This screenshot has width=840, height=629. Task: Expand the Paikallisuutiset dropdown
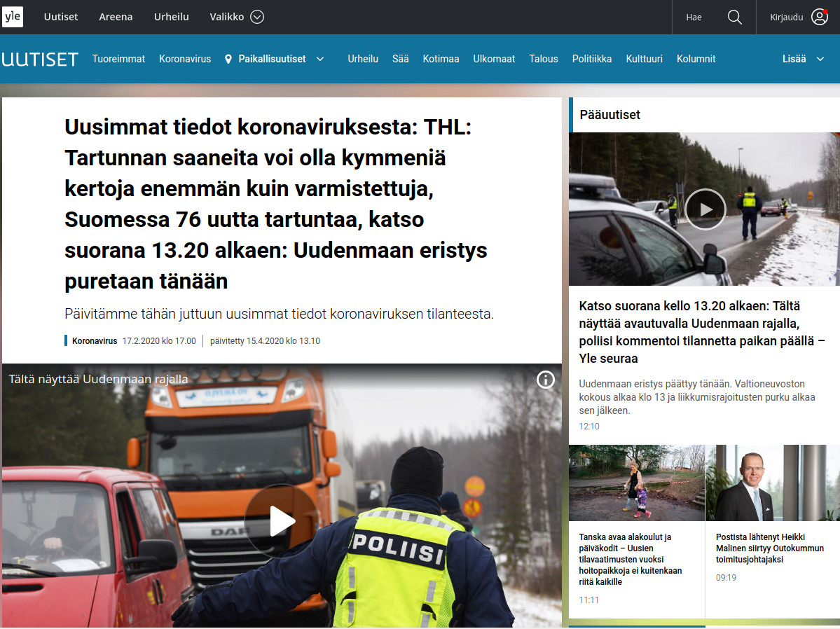320,60
